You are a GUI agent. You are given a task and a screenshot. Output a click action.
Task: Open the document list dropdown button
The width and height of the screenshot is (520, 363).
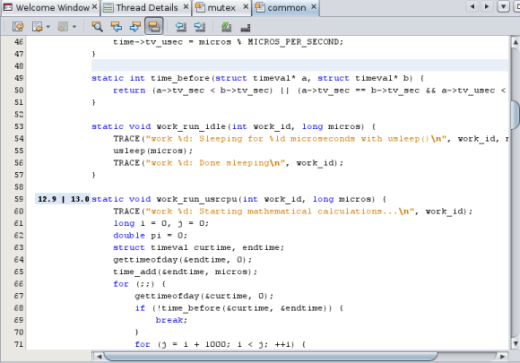point(503,6)
